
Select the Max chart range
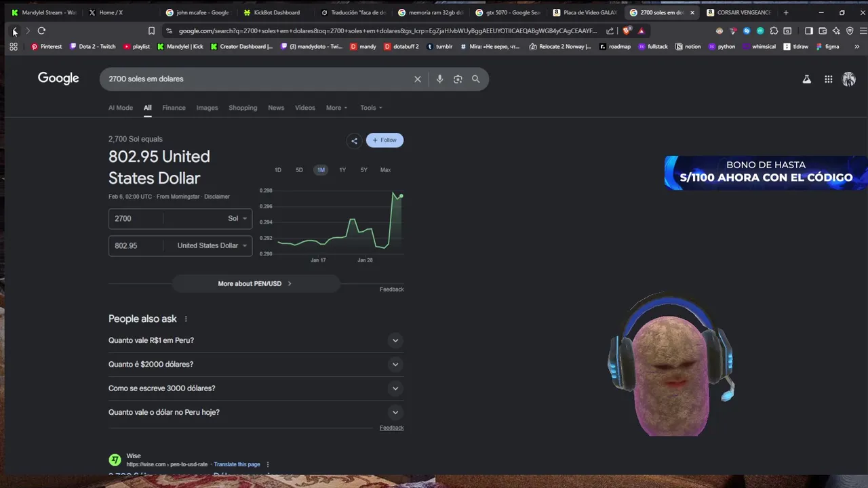385,170
